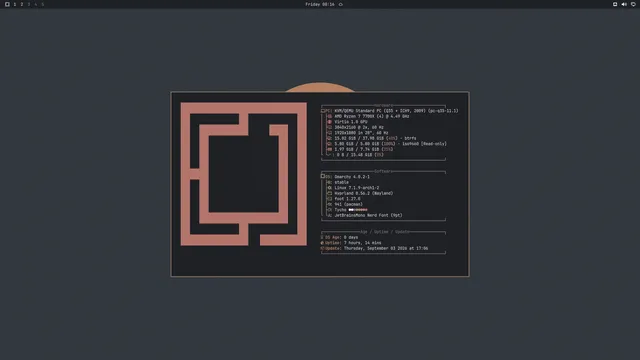Viewport: 640px width, 360px height.
Task: Click the font icon beside JetBrainsMono Nerd Font
Action: pyautogui.click(x=330, y=215)
